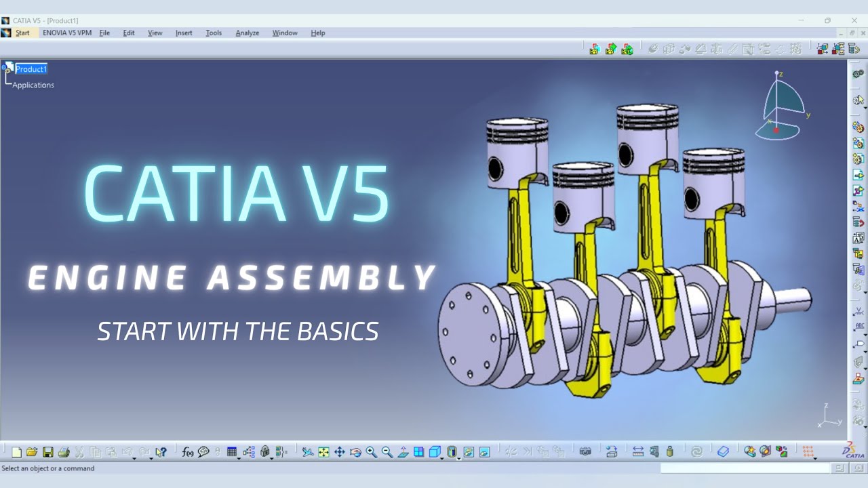Click the Lock icon in bottom toolbar
Screen dimensions: 868x488
click(x=265, y=452)
